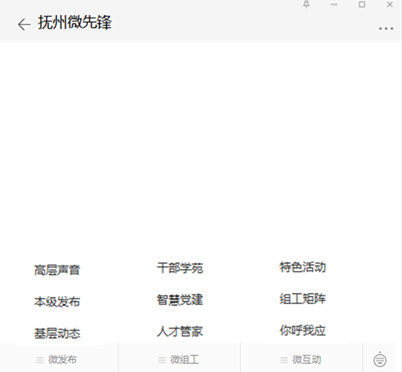Open the three-dots more options menu
The image size is (402, 372).
[386, 29]
